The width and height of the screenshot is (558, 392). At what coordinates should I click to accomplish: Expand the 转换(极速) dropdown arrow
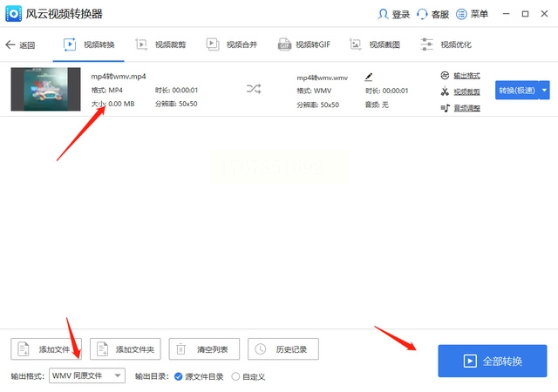544,91
